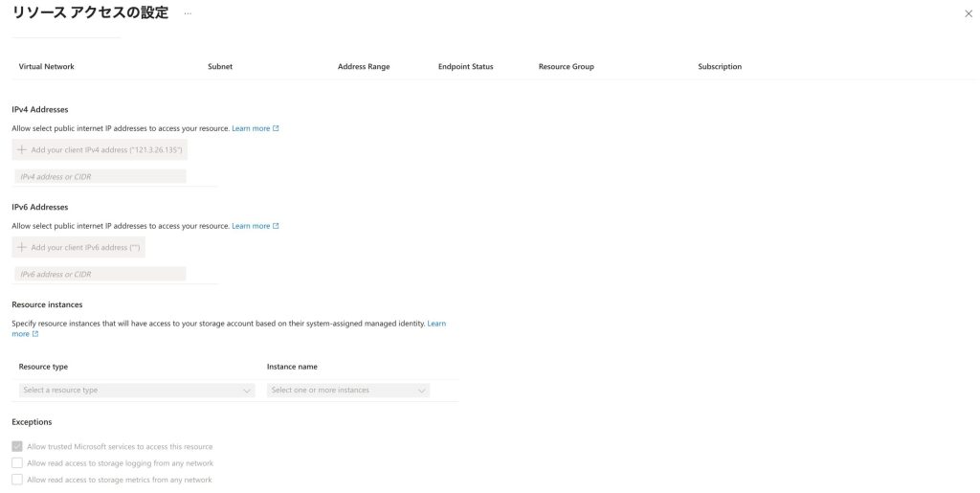980x493 pixels.
Task: Enable read access to storage logging
Action: pos(17,463)
